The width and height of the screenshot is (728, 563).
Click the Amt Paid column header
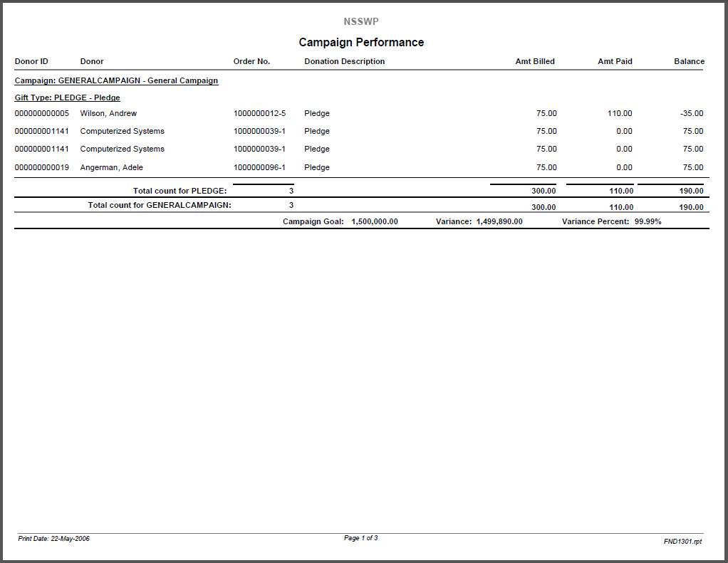615,61
